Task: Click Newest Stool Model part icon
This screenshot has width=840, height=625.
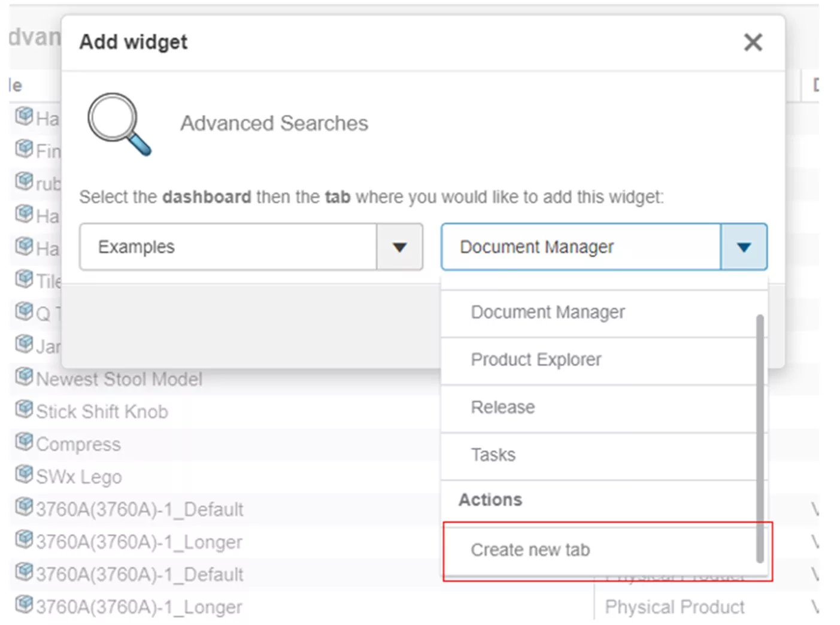Action: pos(24,377)
